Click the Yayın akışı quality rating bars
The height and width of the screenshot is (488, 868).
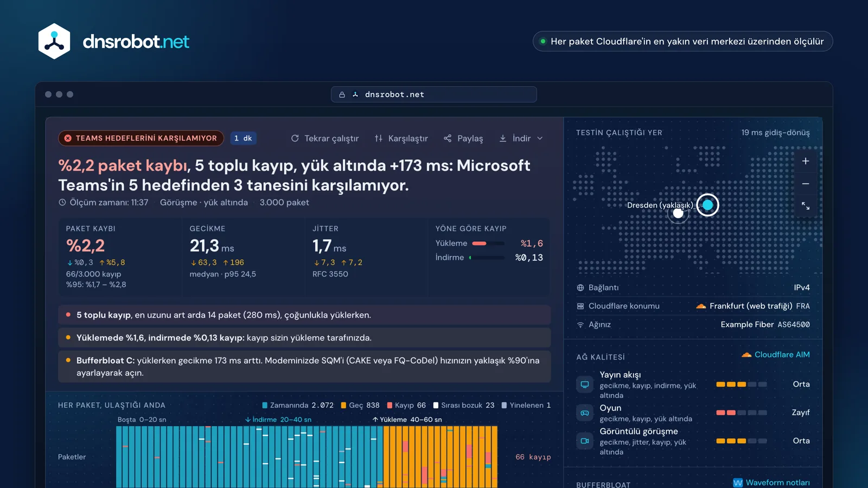click(x=741, y=384)
